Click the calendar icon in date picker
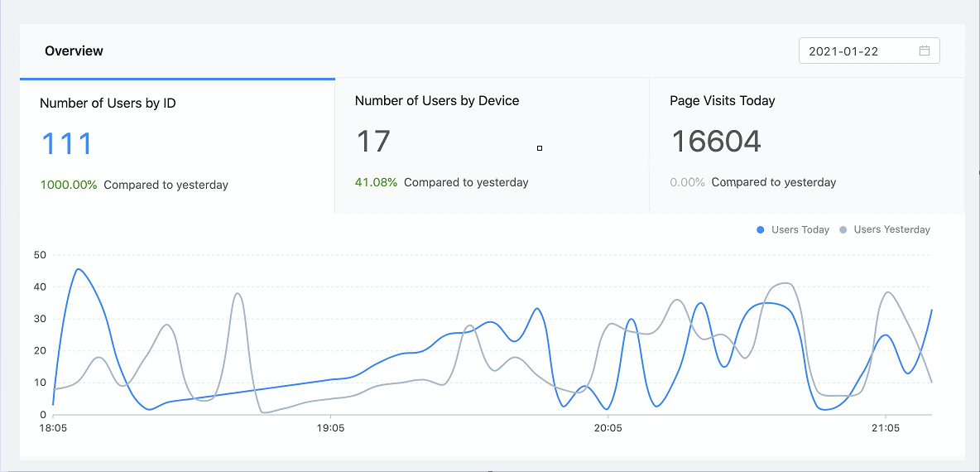 tap(925, 51)
